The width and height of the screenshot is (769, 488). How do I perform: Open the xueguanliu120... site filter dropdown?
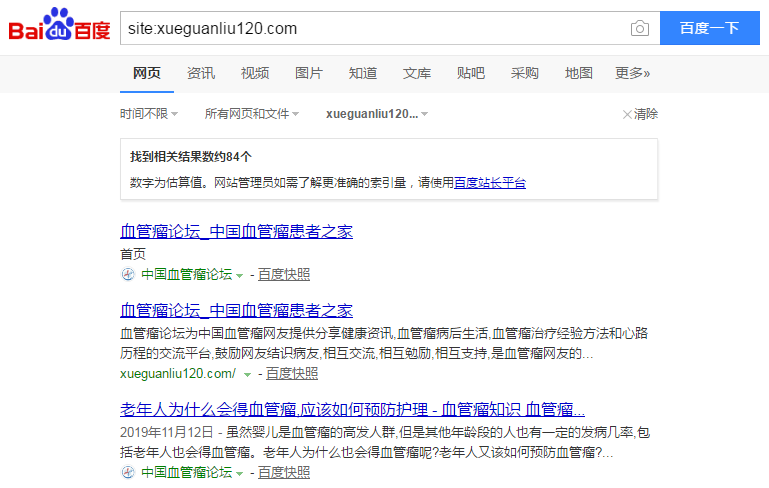[x=377, y=114]
